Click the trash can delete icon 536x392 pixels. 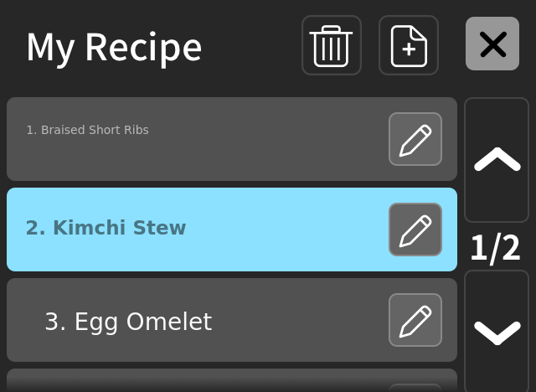(332, 45)
